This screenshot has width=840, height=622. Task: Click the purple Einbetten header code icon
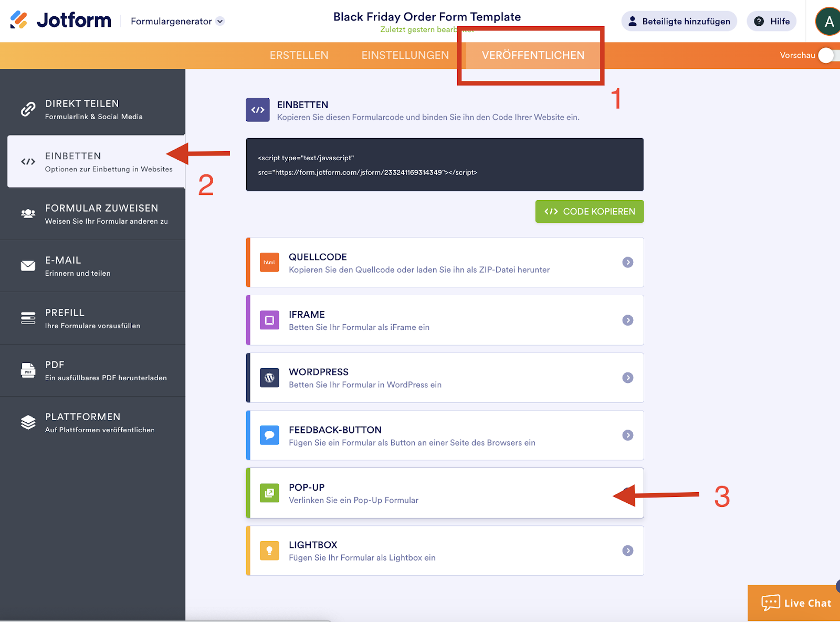(258, 110)
